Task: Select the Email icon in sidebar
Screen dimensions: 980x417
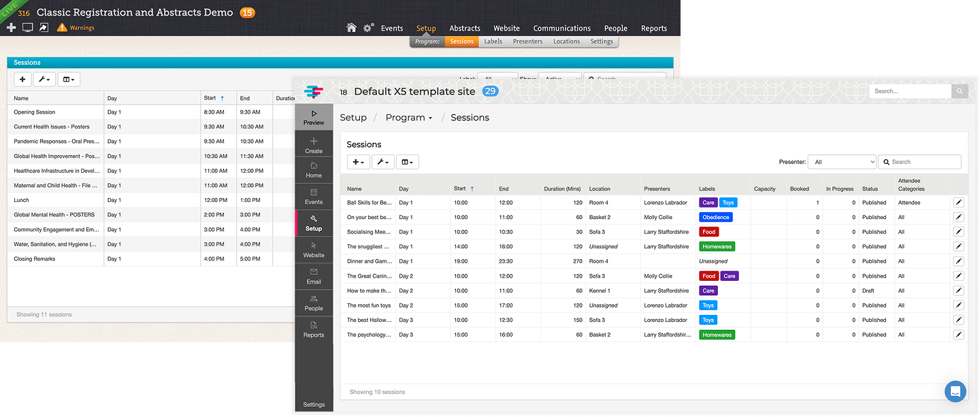Action: [314, 272]
